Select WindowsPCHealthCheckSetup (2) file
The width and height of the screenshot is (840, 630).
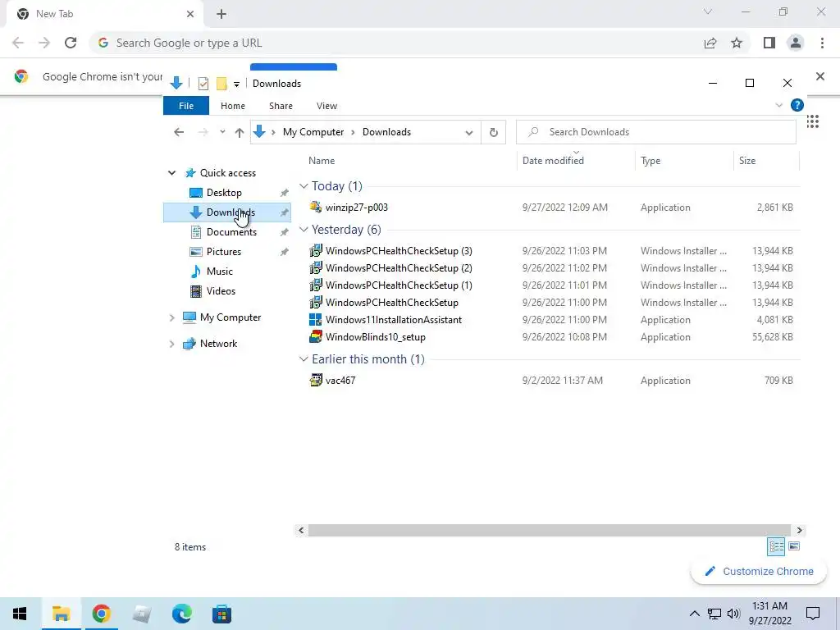pos(399,268)
